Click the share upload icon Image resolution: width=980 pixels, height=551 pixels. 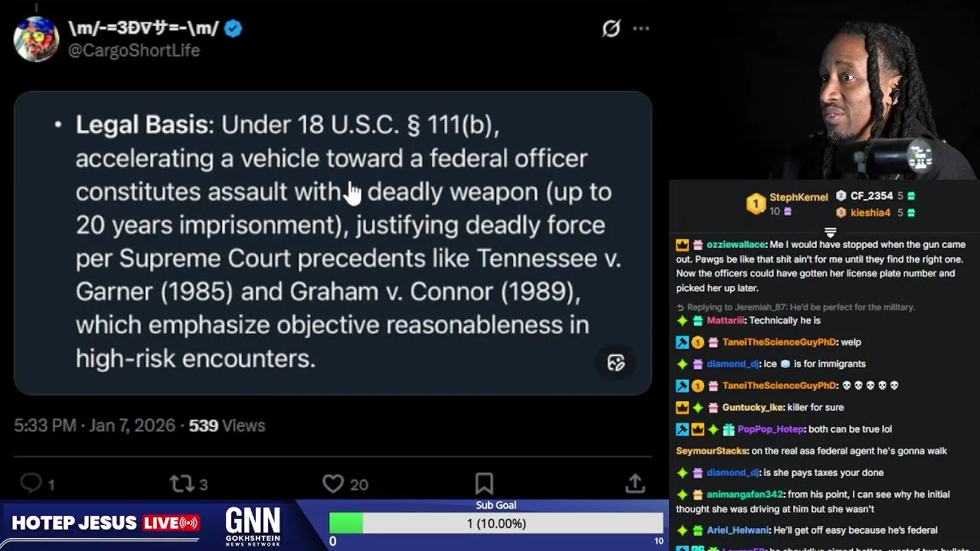pyautogui.click(x=635, y=483)
